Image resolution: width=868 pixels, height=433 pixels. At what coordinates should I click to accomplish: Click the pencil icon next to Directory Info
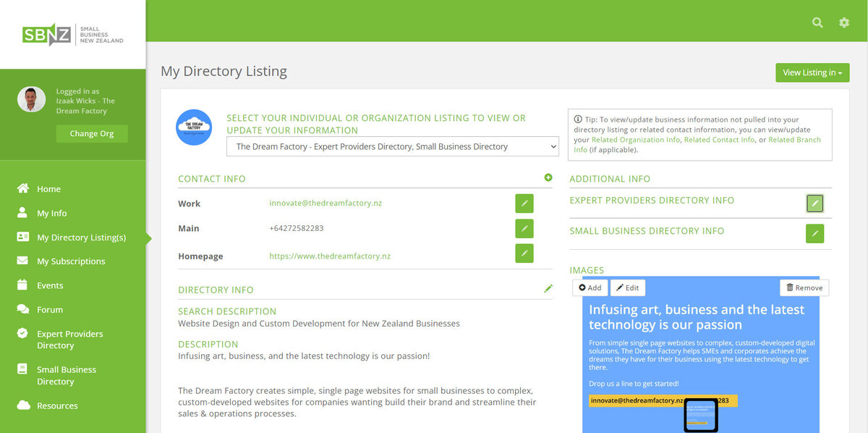(x=548, y=289)
